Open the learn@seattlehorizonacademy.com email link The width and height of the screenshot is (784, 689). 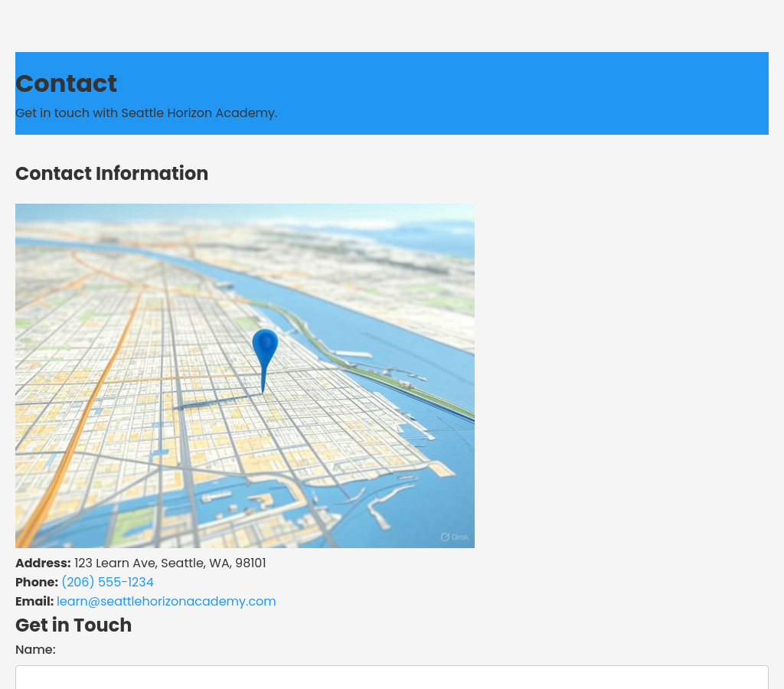point(166,602)
